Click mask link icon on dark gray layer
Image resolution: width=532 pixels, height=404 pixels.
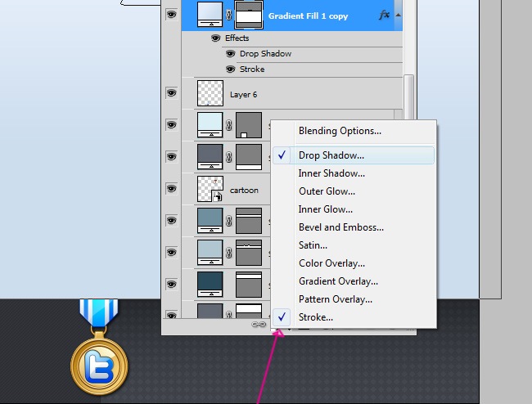[x=229, y=157]
